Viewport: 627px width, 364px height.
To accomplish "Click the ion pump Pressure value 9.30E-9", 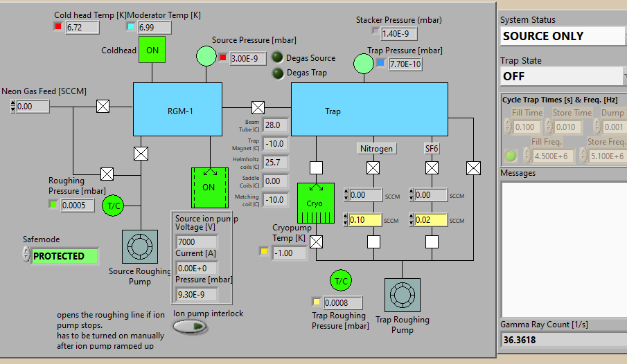I will click(x=197, y=295).
